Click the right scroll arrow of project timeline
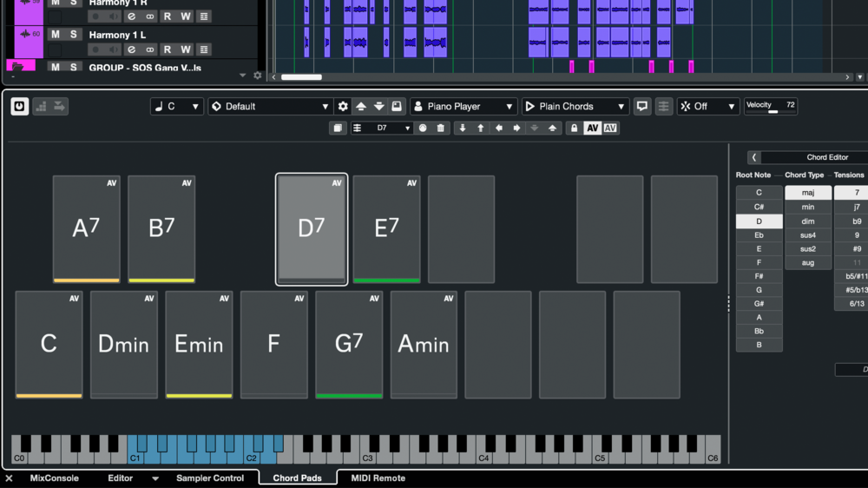The image size is (868, 488). (847, 77)
